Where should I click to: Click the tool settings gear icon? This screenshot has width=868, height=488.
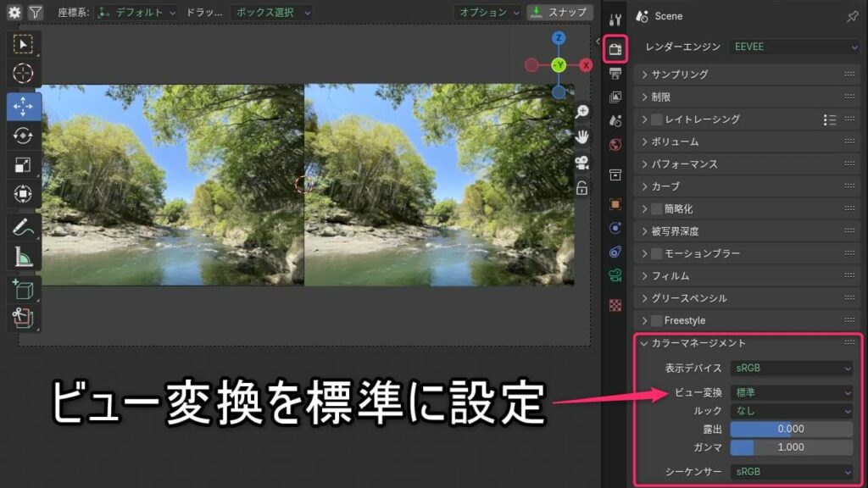[14, 12]
